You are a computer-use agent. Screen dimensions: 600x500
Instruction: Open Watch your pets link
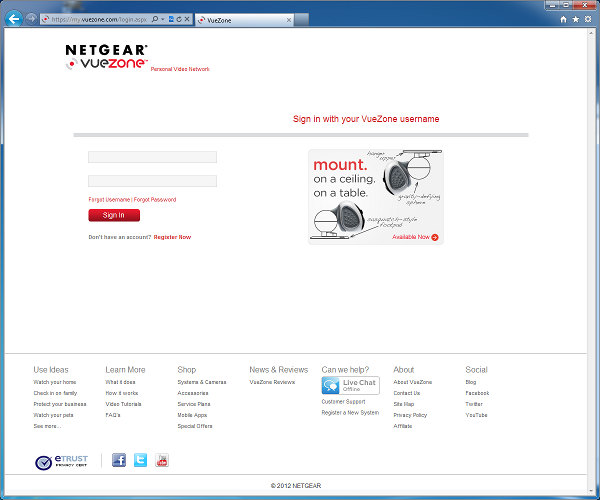click(x=53, y=415)
